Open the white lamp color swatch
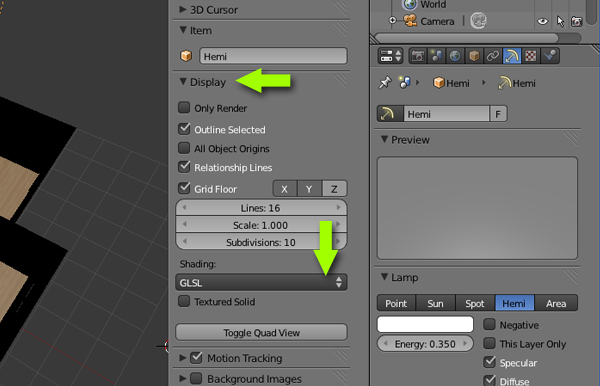This screenshot has height=386, width=600. pos(425,324)
